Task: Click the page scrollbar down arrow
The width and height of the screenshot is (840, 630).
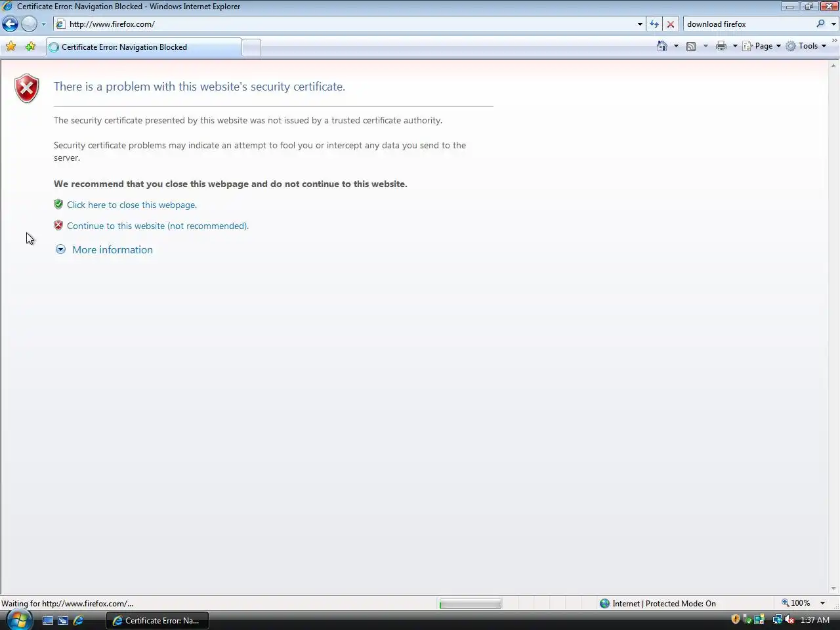Action: (x=833, y=589)
